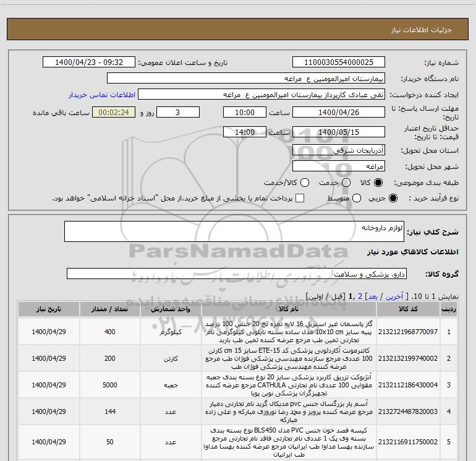This screenshot has height=461, width=476.
Task: Click the آنژیوکت تزریق item description
Action: point(289,385)
